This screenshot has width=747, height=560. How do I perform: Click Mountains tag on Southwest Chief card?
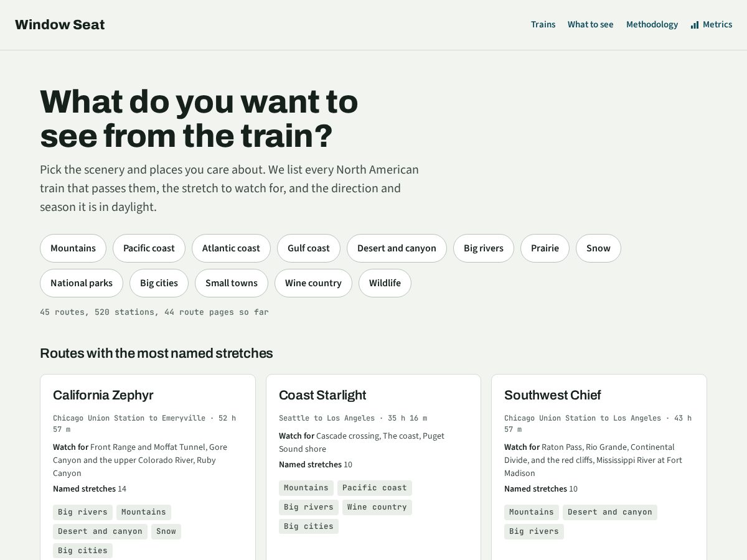(532, 512)
